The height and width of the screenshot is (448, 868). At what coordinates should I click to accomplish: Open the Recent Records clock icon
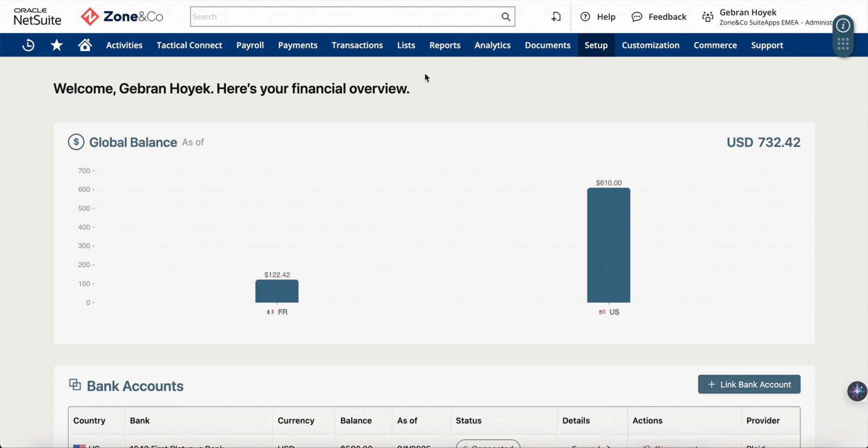(x=28, y=45)
